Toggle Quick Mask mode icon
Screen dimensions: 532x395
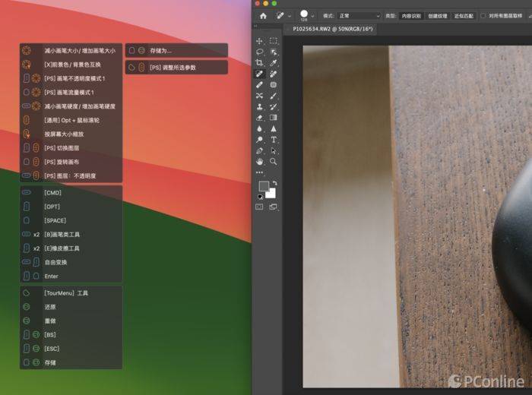click(x=260, y=207)
